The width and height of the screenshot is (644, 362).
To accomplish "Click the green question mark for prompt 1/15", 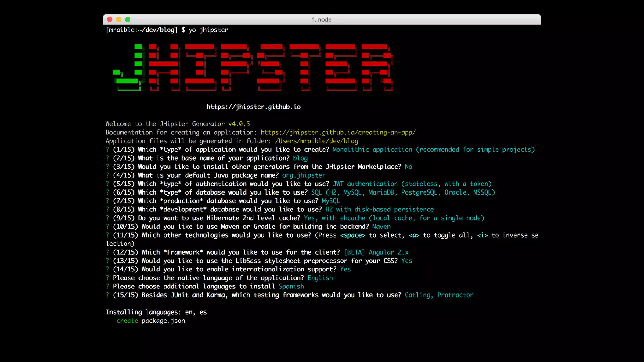I will (108, 150).
